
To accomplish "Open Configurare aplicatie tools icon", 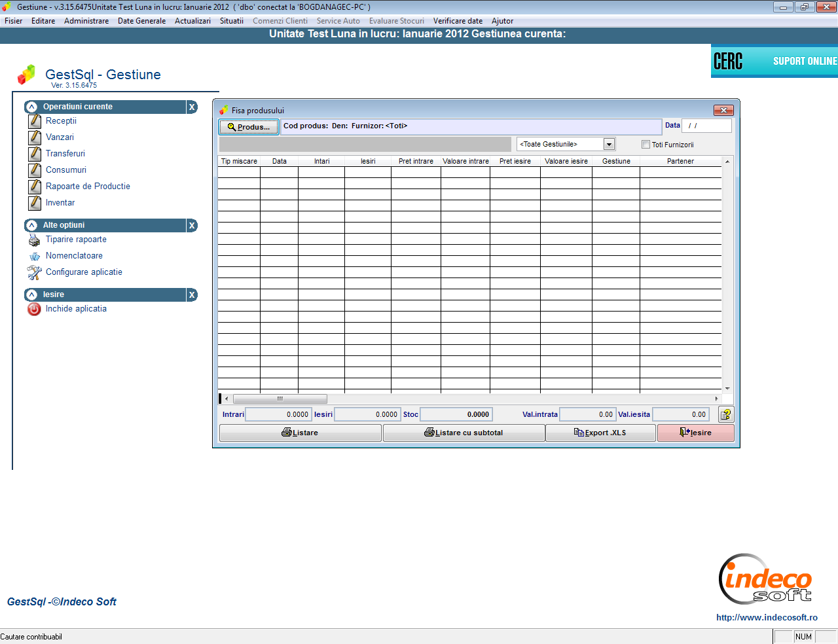I will [x=35, y=272].
